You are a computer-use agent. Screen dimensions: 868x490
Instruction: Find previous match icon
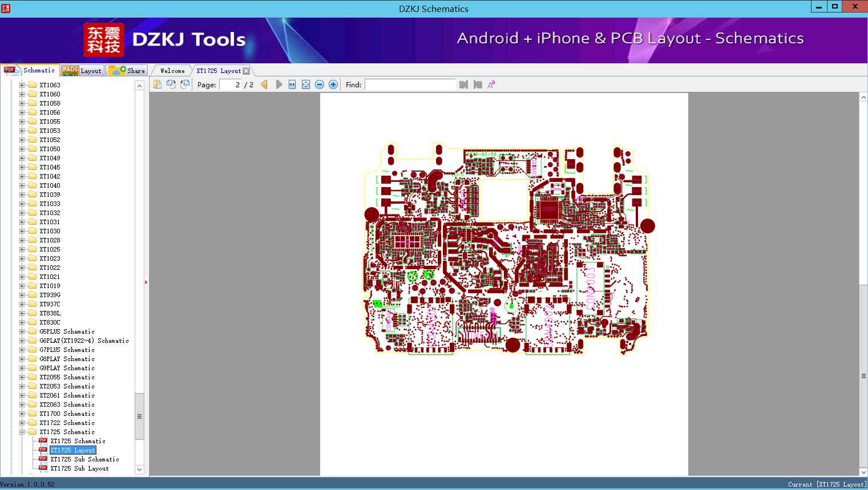463,84
